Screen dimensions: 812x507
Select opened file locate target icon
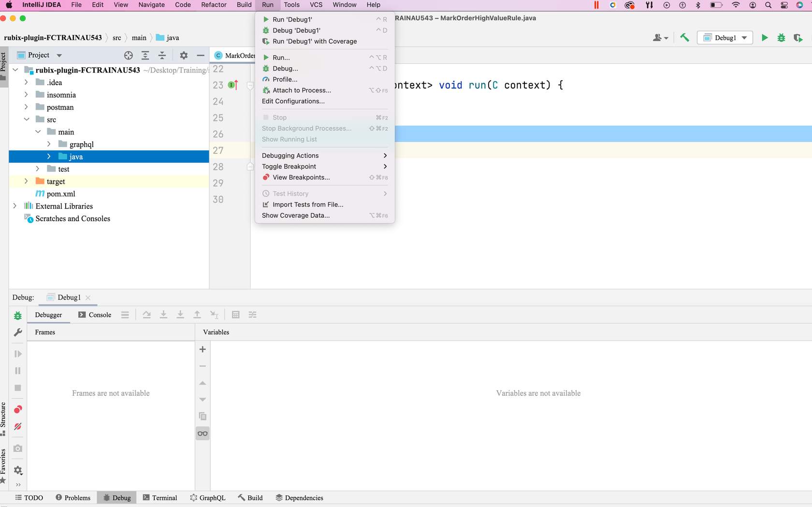(128, 55)
